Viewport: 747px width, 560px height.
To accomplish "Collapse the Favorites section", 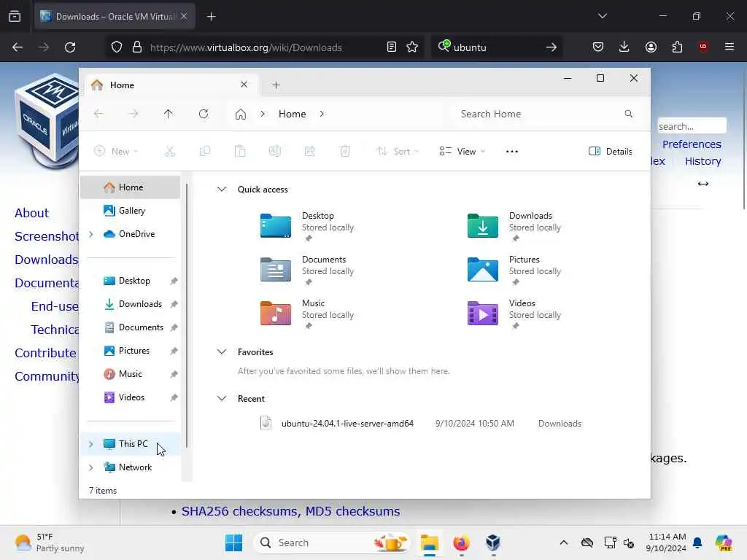I will pos(222,352).
